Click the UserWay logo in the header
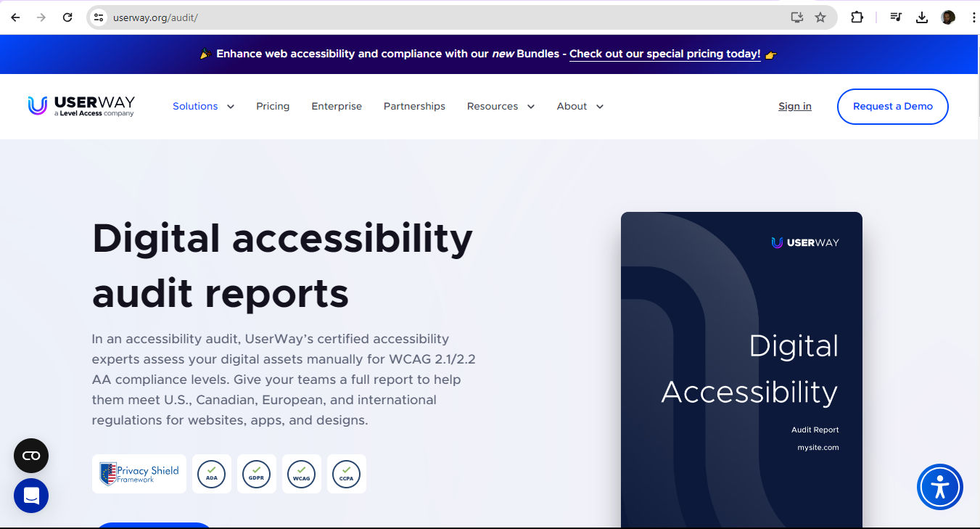The image size is (980, 529). (x=81, y=105)
